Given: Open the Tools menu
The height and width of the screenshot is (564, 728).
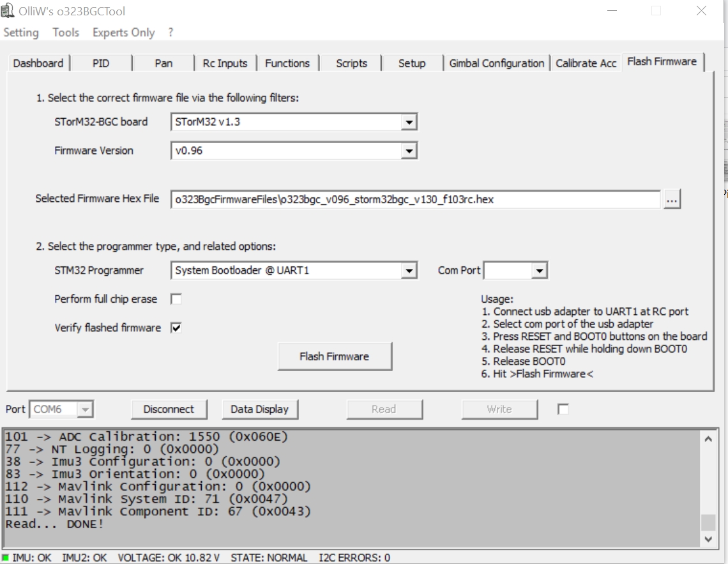Looking at the screenshot, I should (x=66, y=33).
